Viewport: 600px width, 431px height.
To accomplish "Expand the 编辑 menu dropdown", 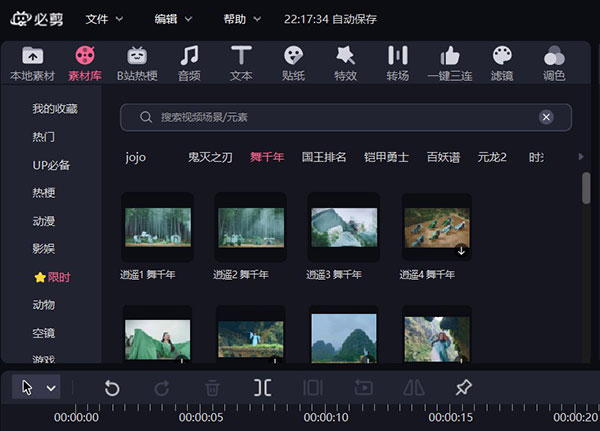I will 174,19.
